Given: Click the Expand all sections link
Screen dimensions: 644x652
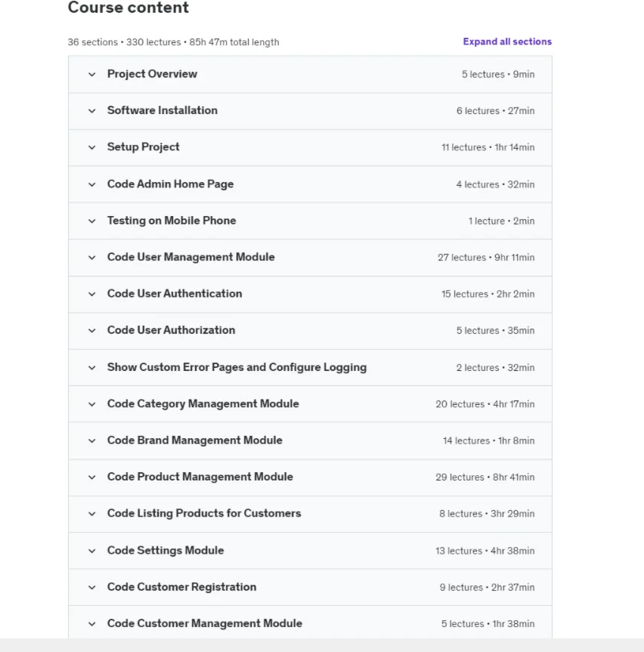Looking at the screenshot, I should pyautogui.click(x=507, y=42).
